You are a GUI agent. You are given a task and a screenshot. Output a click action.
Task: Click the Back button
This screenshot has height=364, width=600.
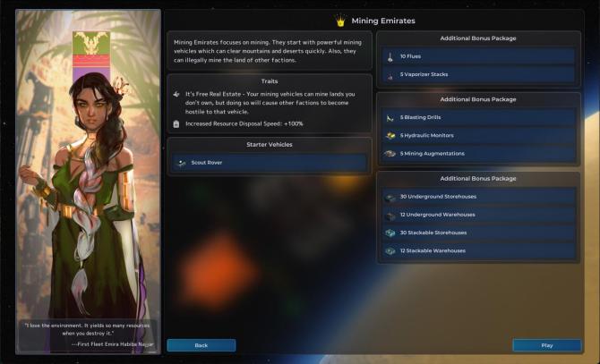[201, 345]
